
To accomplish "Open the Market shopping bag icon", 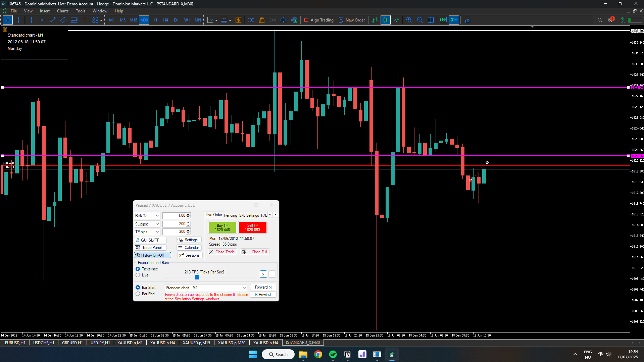I will [262, 20].
